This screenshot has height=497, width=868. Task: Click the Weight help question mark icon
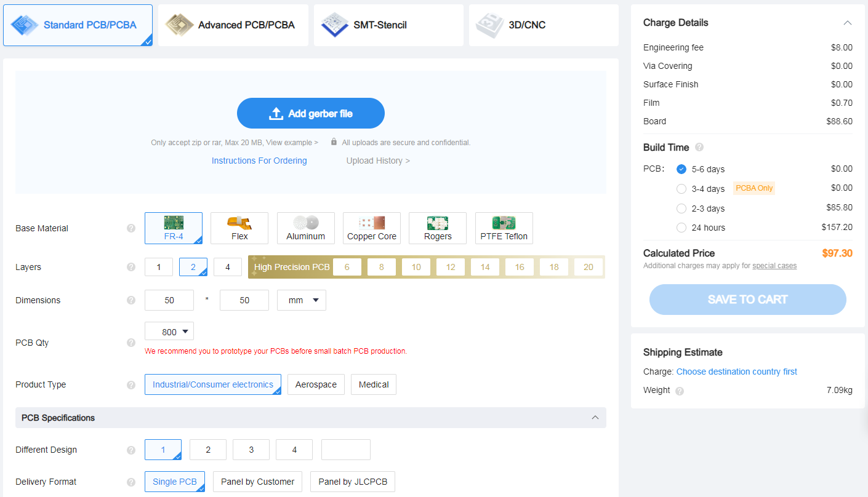pyautogui.click(x=680, y=391)
